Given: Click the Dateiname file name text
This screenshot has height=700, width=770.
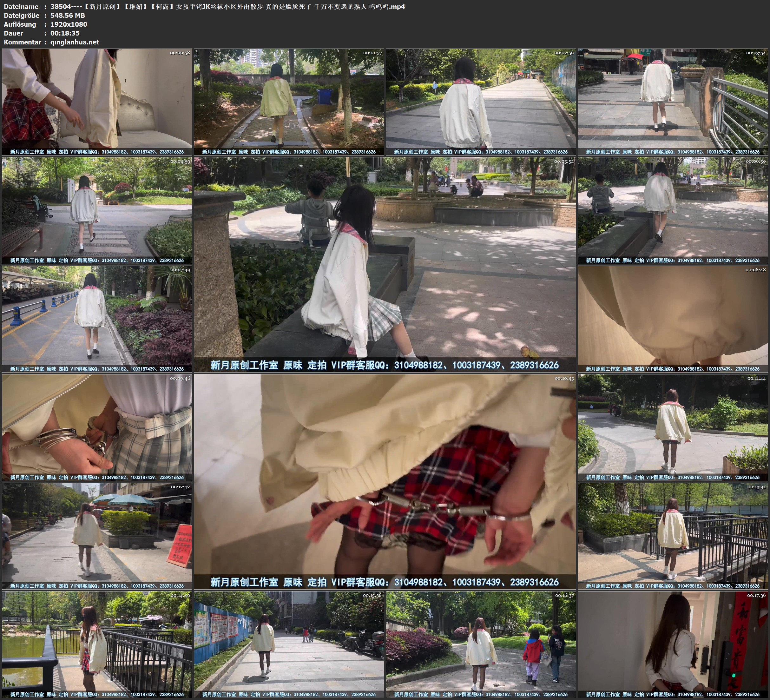Looking at the screenshot, I should tap(228, 6).
